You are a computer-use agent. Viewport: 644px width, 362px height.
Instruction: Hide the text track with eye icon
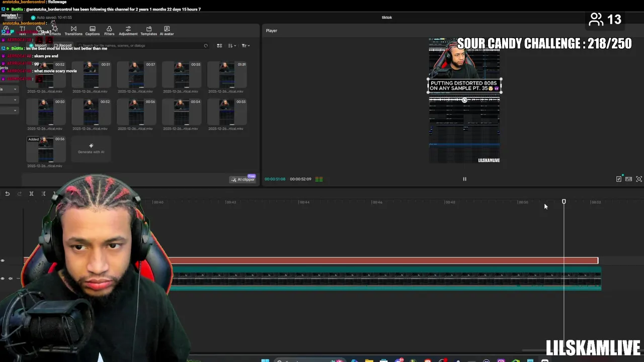pos(3,260)
